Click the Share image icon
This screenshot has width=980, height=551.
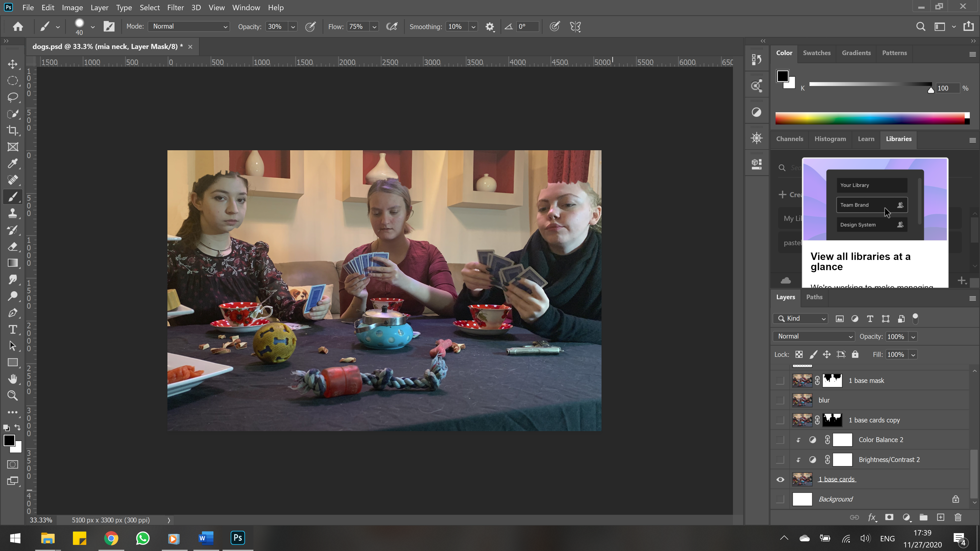coord(969,26)
